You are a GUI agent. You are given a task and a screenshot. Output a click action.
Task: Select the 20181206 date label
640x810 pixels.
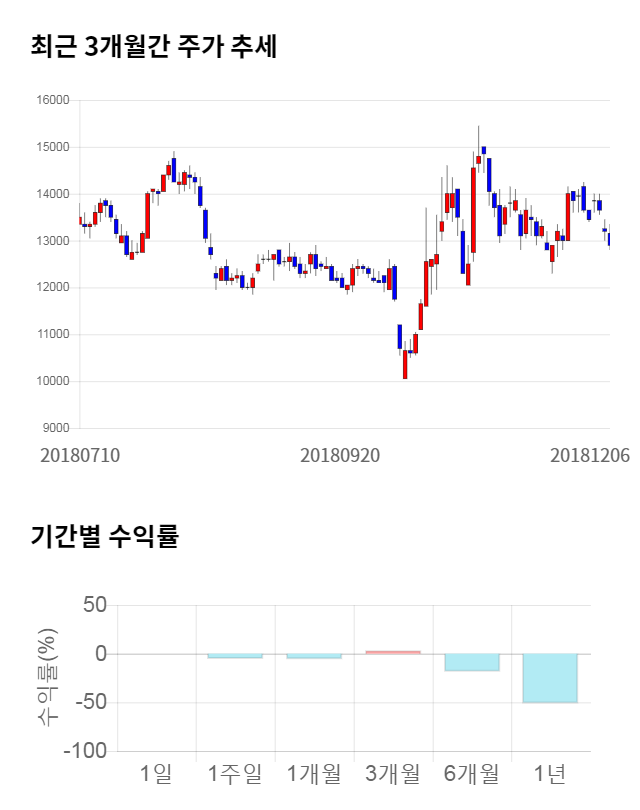[590, 454]
